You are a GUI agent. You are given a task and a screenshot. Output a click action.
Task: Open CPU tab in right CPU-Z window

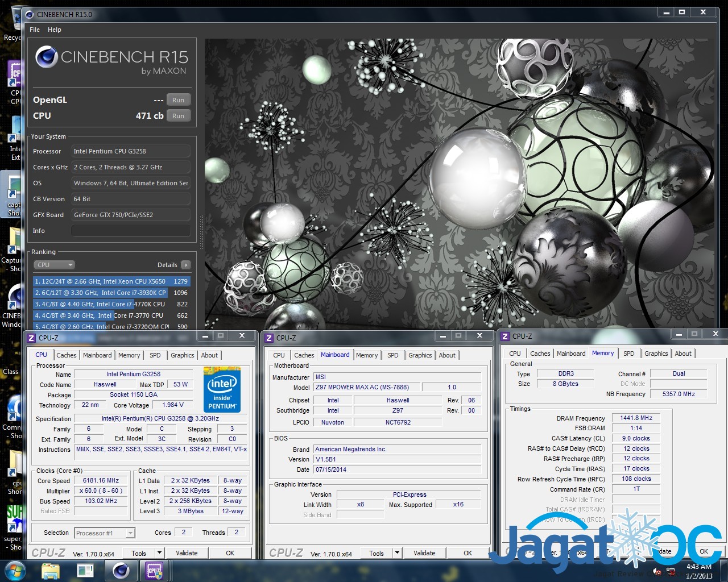coord(515,354)
